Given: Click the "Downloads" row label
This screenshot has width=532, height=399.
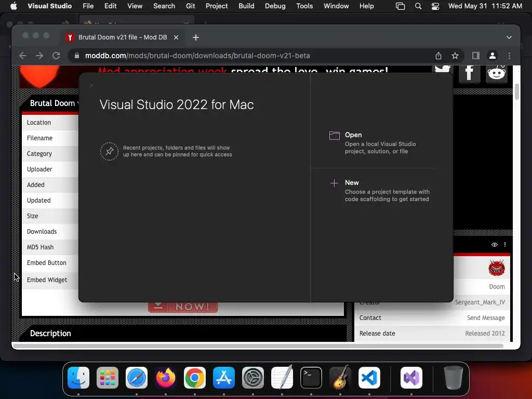Looking at the screenshot, I should coord(42,232).
